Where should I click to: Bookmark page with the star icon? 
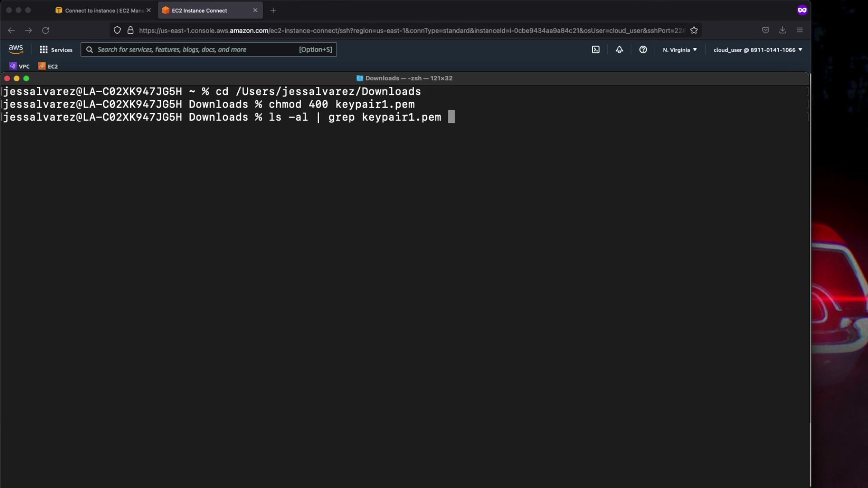[x=694, y=30]
